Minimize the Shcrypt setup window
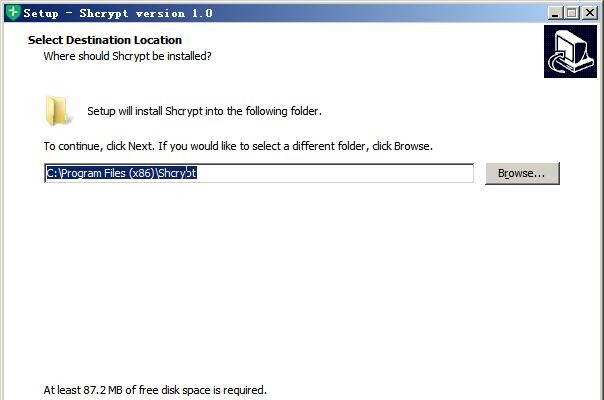604x400 pixels. pos(555,13)
